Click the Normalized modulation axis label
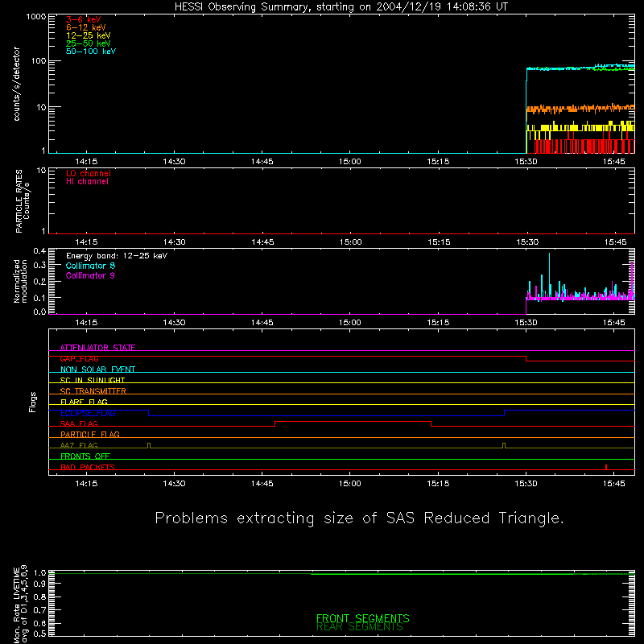Screen dimensions: 644x644 point(20,281)
